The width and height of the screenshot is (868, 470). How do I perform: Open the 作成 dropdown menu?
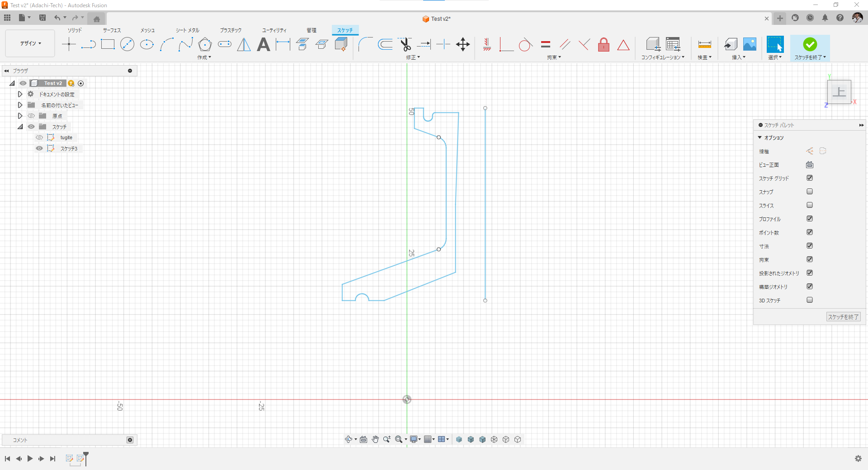[204, 57]
